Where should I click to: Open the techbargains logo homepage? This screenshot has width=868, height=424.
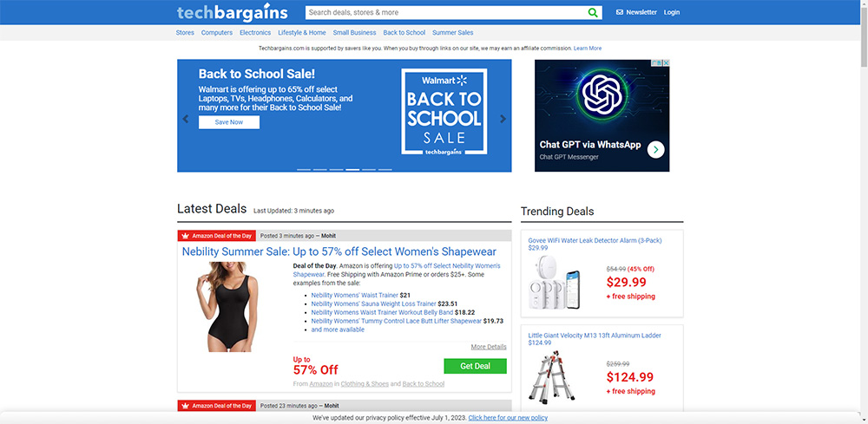click(x=232, y=12)
